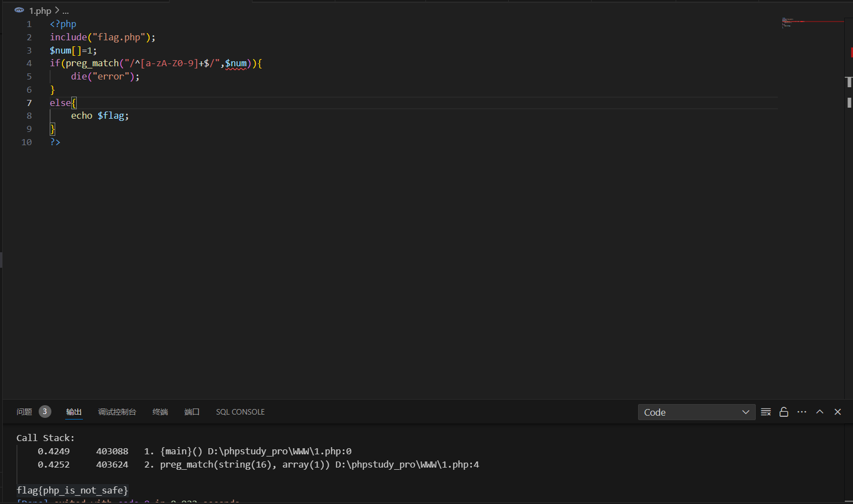Follow the 1.php:0 path in call stack

point(279,452)
